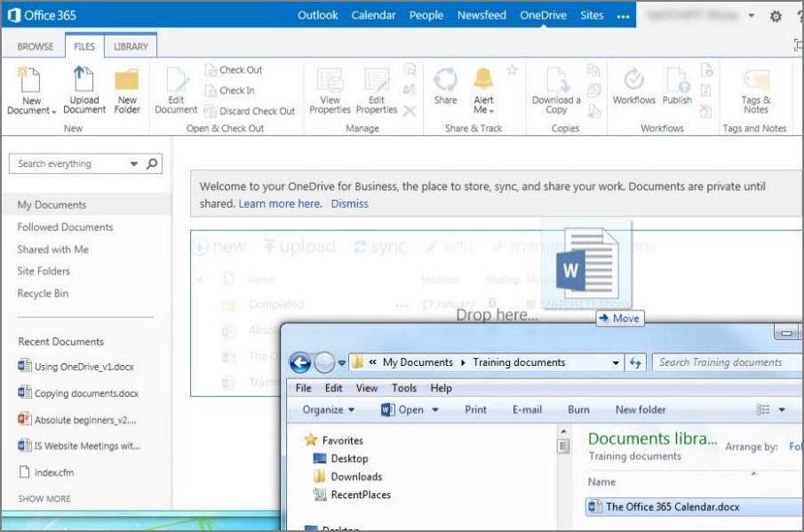Open Tags & Notes from ribbon
The height and width of the screenshot is (532, 804).
[756, 91]
